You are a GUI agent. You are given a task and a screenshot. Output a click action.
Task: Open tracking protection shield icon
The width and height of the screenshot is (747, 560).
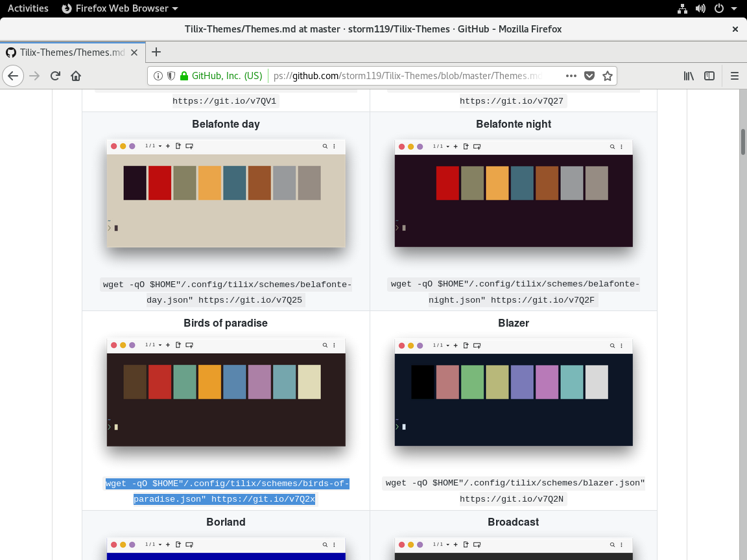(171, 76)
